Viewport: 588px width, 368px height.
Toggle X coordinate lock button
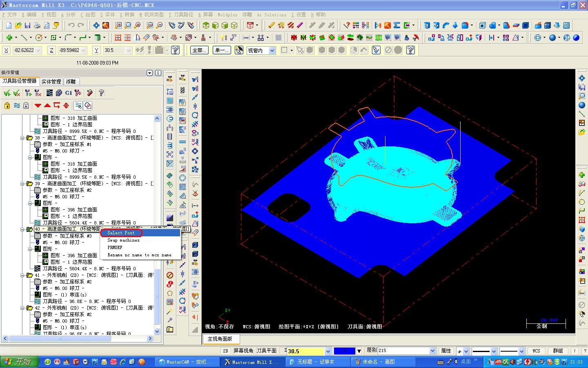pyautogui.click(x=6, y=50)
